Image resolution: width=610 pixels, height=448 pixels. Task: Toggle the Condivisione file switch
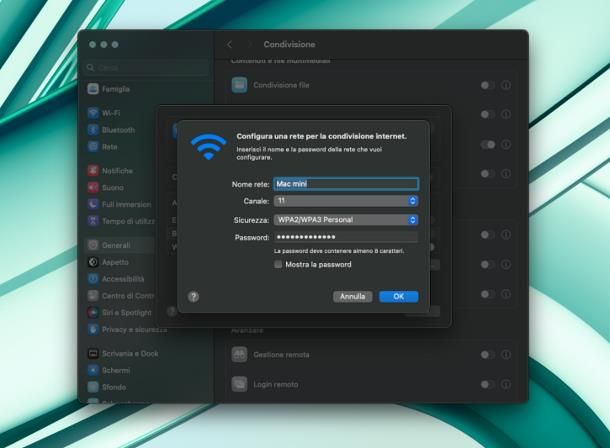click(487, 85)
